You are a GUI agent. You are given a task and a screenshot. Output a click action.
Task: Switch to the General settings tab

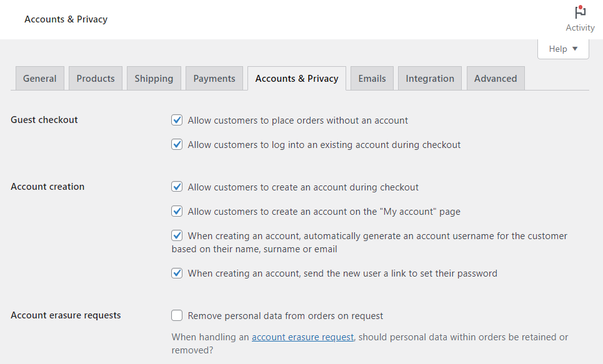point(39,78)
